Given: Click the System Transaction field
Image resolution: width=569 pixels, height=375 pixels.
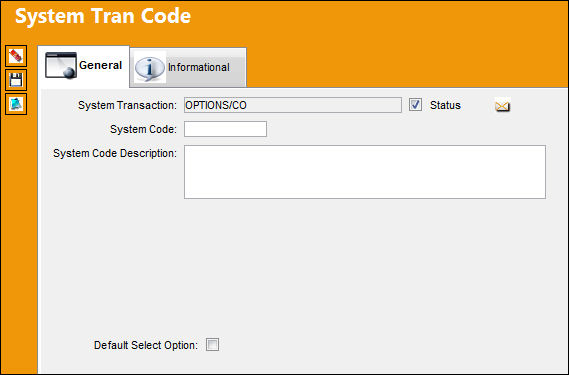Looking at the screenshot, I should pos(292,105).
